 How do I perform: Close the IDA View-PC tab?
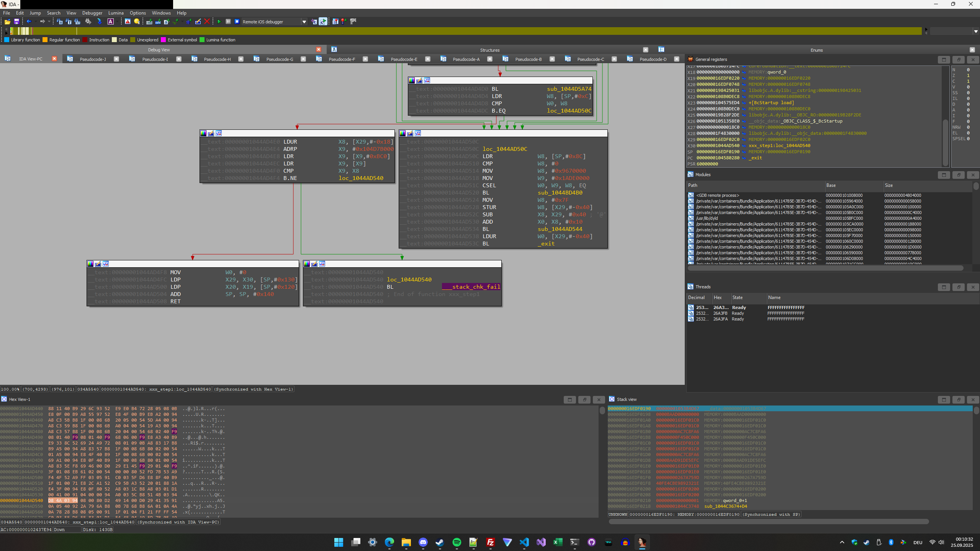click(54, 59)
